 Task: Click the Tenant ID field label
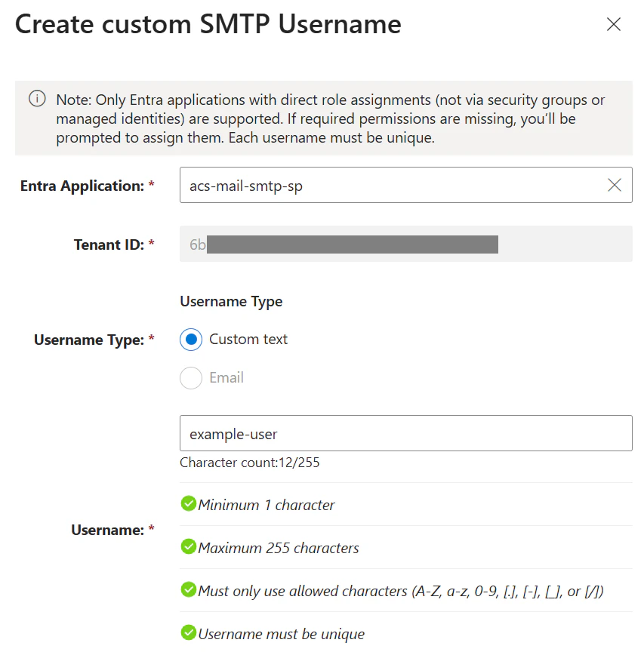click(x=109, y=244)
